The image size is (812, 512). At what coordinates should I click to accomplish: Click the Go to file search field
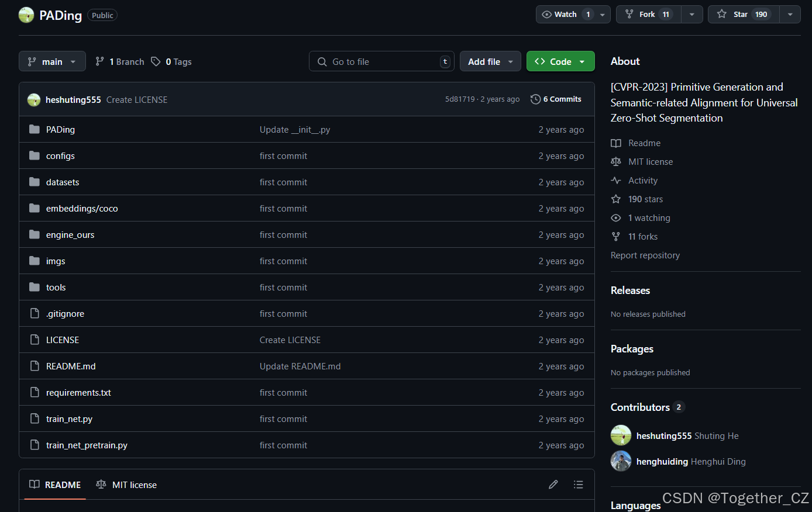382,61
